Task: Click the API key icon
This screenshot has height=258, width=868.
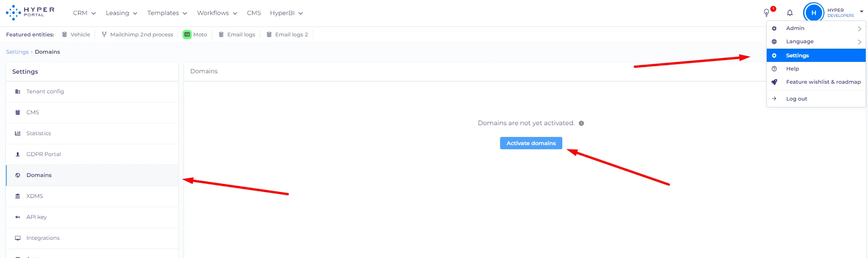Action: (18, 217)
